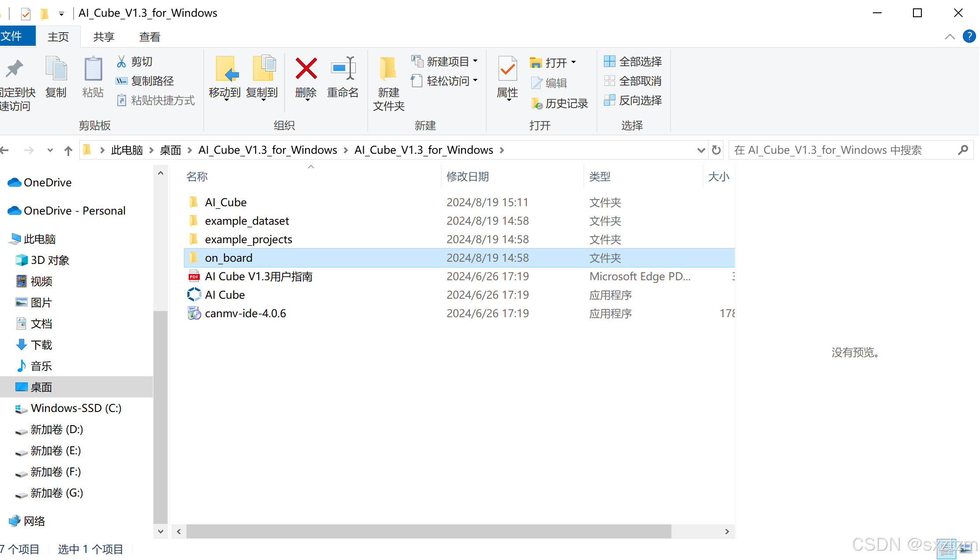Switch to the Share (共享) tab

tap(104, 37)
